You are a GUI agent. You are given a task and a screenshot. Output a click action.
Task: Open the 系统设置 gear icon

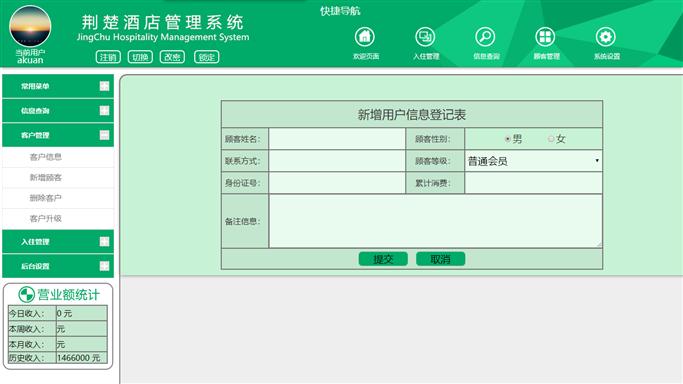tap(605, 37)
